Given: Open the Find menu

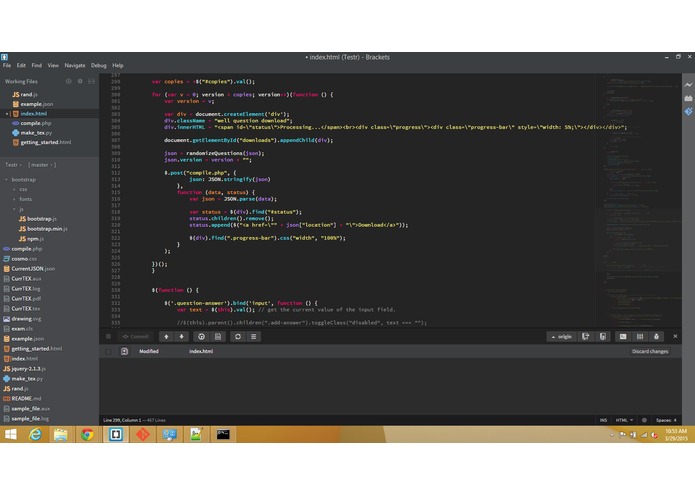Looking at the screenshot, I should point(36,66).
